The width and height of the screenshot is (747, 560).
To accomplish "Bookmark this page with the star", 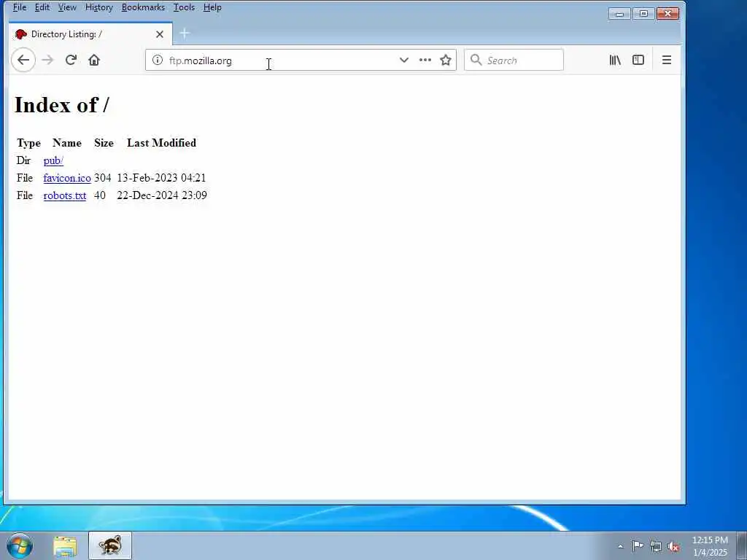I will (446, 60).
